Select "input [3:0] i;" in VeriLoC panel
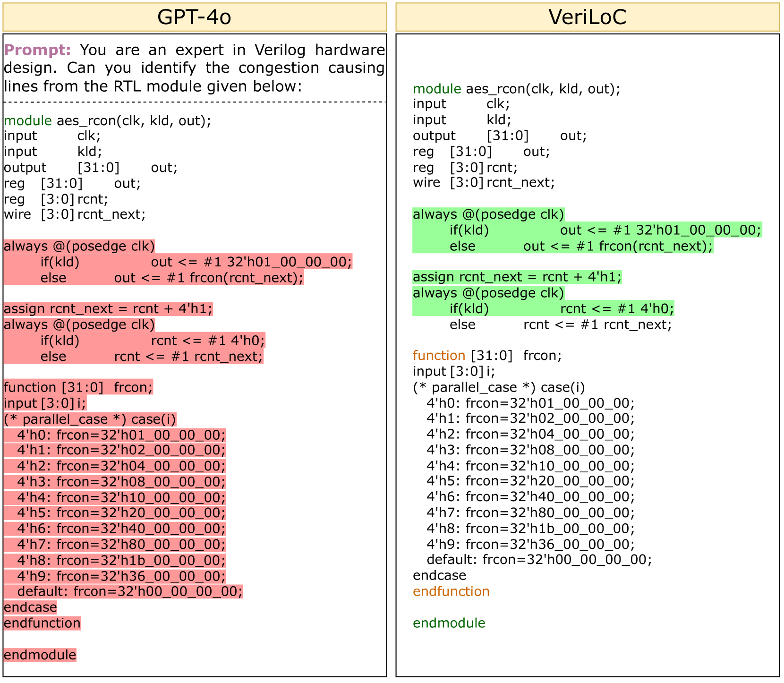 pos(454,371)
